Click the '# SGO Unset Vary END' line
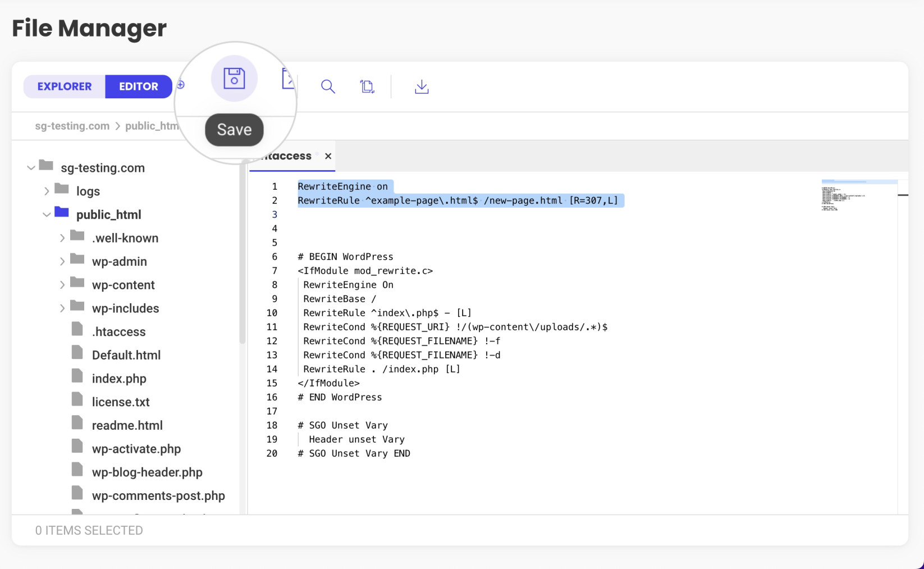 coord(354,453)
